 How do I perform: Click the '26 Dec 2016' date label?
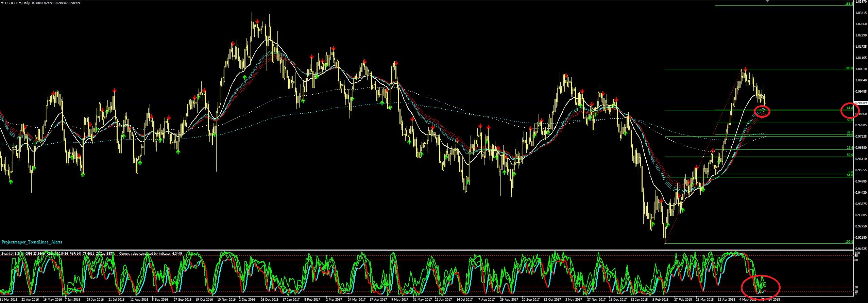270,300
